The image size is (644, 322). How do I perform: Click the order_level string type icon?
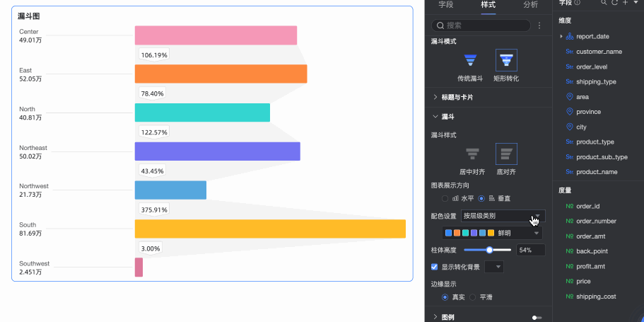pos(570,67)
